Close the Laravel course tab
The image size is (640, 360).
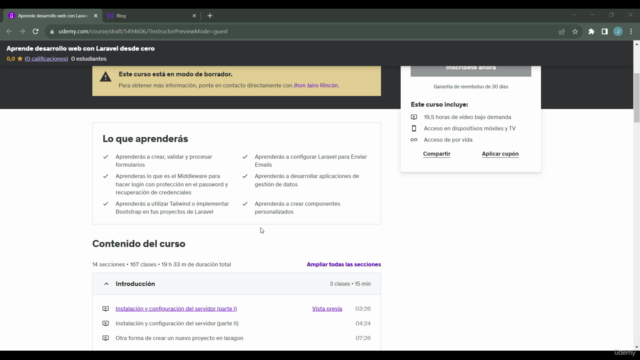click(x=96, y=16)
